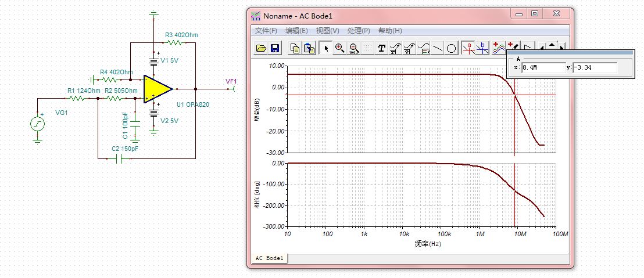This screenshot has width=644, height=278.
Task: Maximize the AC Bode1 window
Action: point(534,13)
